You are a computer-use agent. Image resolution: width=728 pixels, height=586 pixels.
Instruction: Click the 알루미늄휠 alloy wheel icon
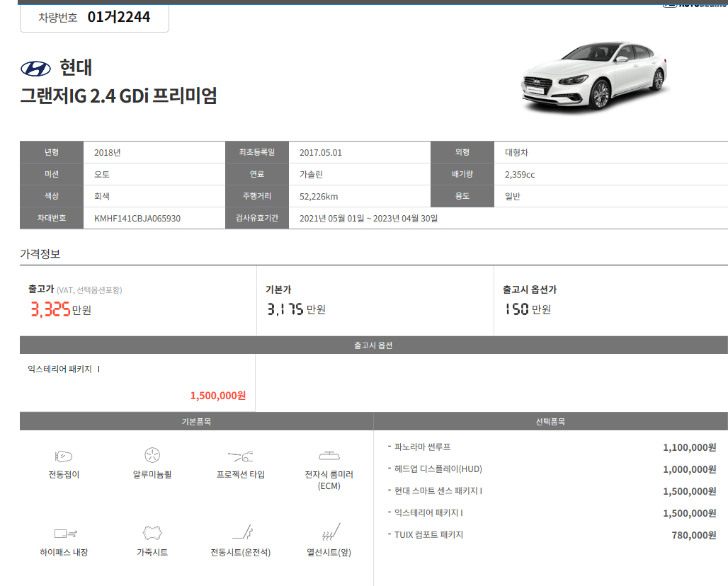tap(152, 455)
